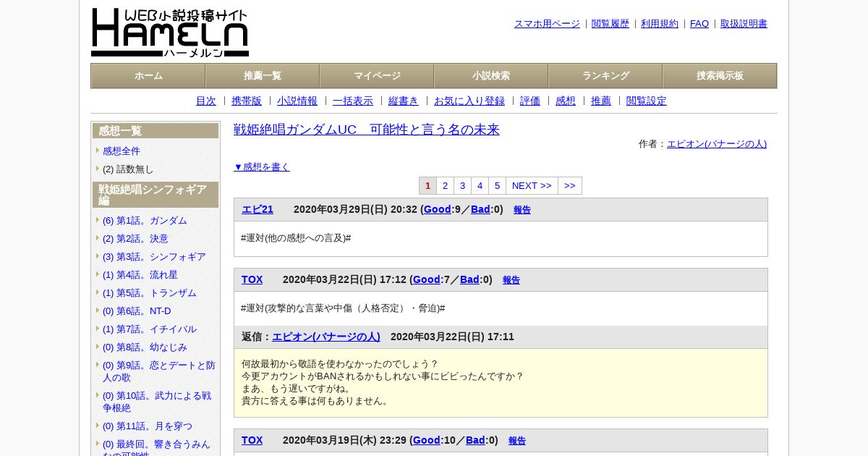Report TOX's 23:29 comment
The height and width of the screenshot is (456, 868).
pos(517,441)
